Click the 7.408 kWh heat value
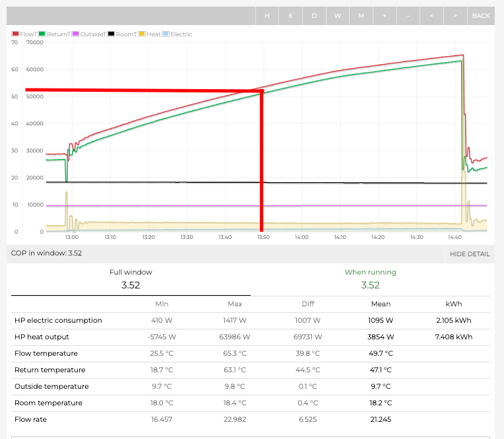Image resolution: width=504 pixels, height=439 pixels. 454,337
